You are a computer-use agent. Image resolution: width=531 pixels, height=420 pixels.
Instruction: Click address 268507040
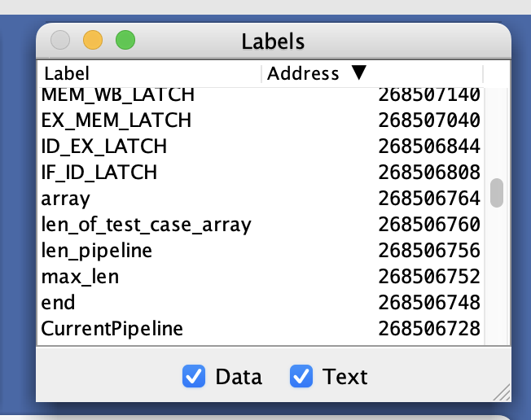click(429, 120)
